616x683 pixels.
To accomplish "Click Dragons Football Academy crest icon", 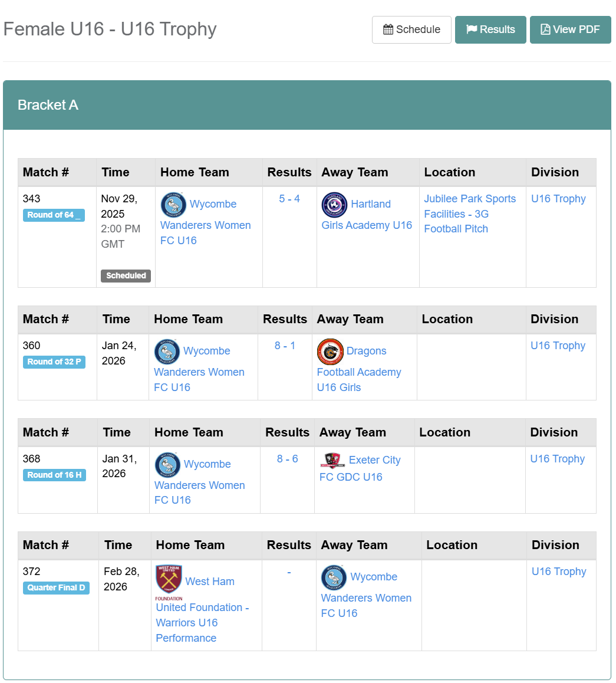I will point(330,352).
